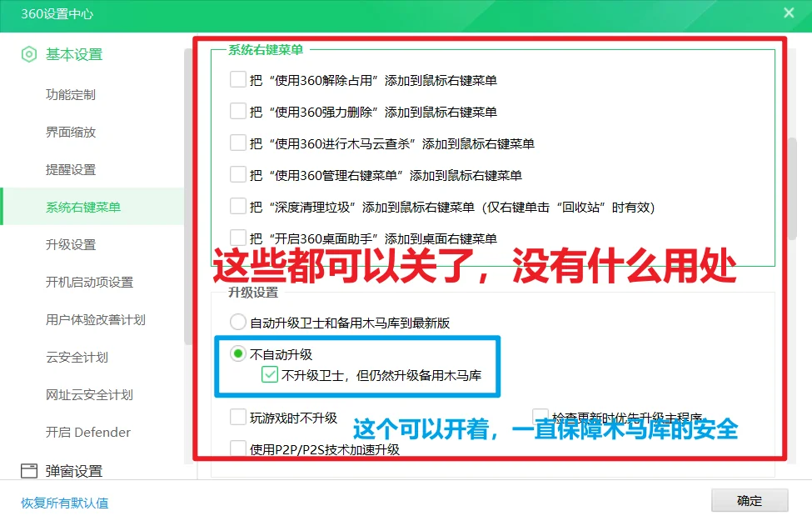Open 网址云安全计划 in the sidebar
This screenshot has height=521, width=812.
point(89,394)
